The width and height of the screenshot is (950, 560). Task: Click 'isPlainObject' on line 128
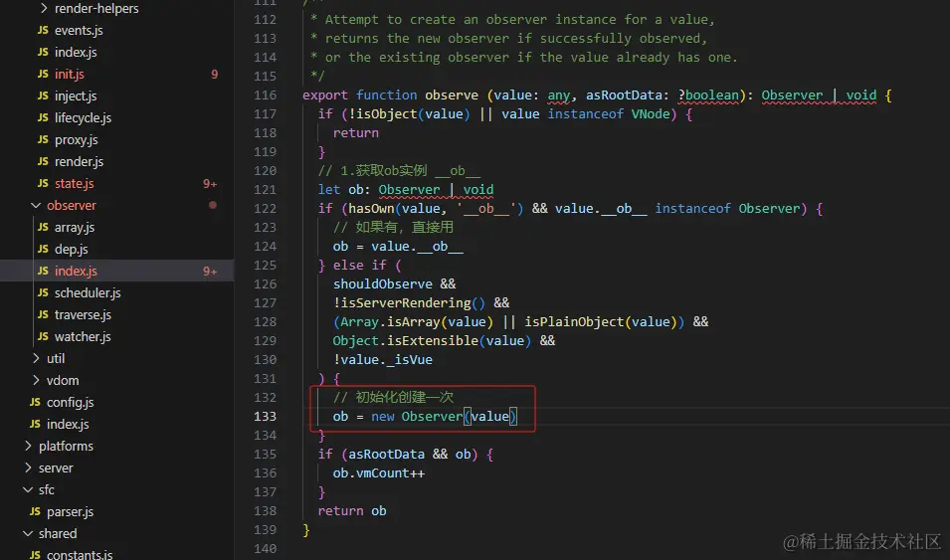coord(574,322)
